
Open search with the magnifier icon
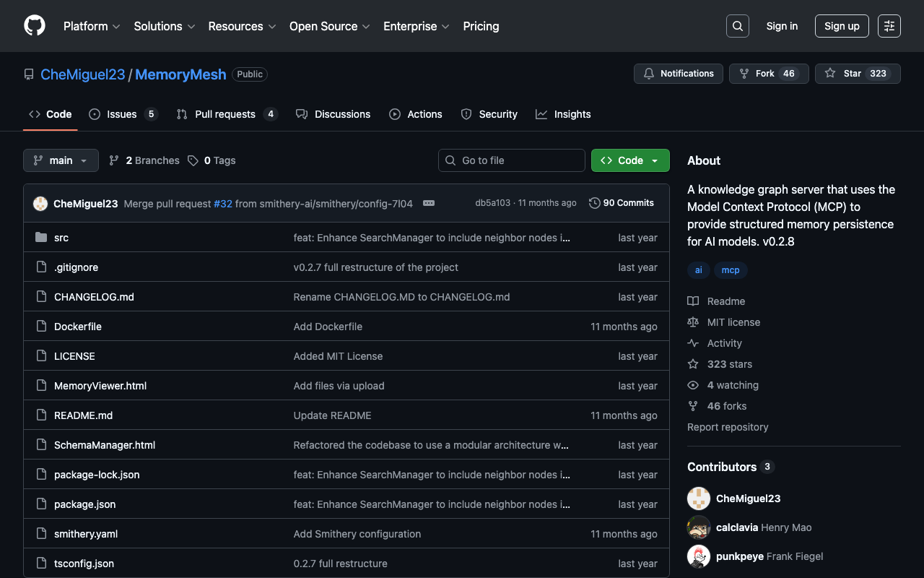coord(737,26)
